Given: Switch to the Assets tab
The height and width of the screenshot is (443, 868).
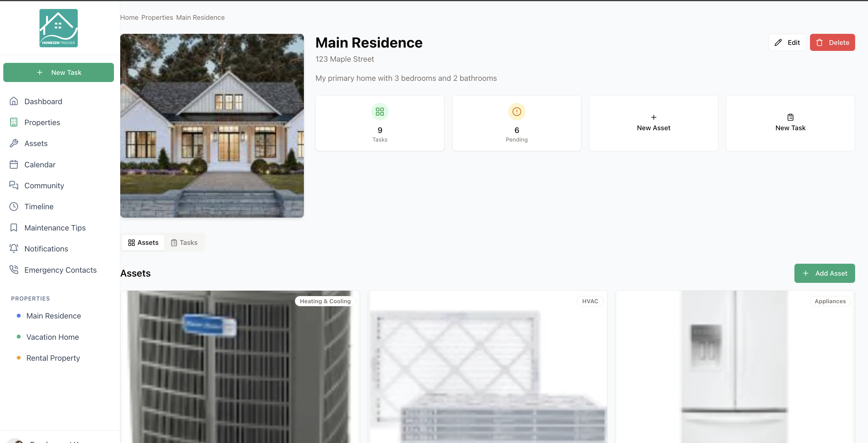Looking at the screenshot, I should pyautogui.click(x=143, y=242).
